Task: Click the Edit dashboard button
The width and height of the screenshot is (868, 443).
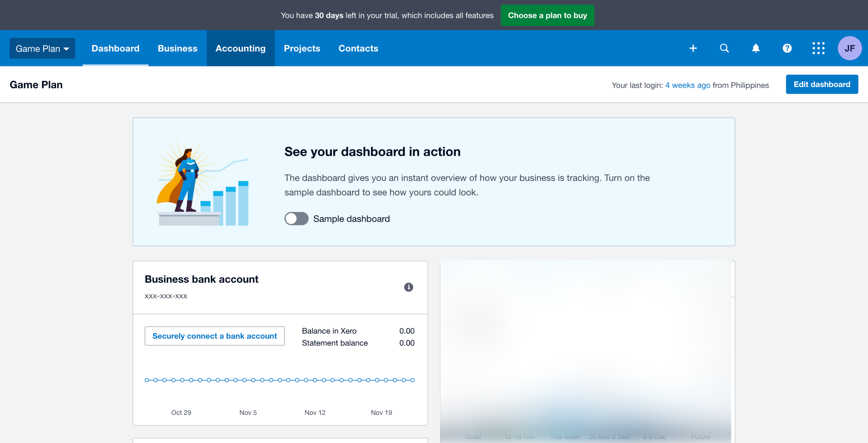Action: click(822, 84)
